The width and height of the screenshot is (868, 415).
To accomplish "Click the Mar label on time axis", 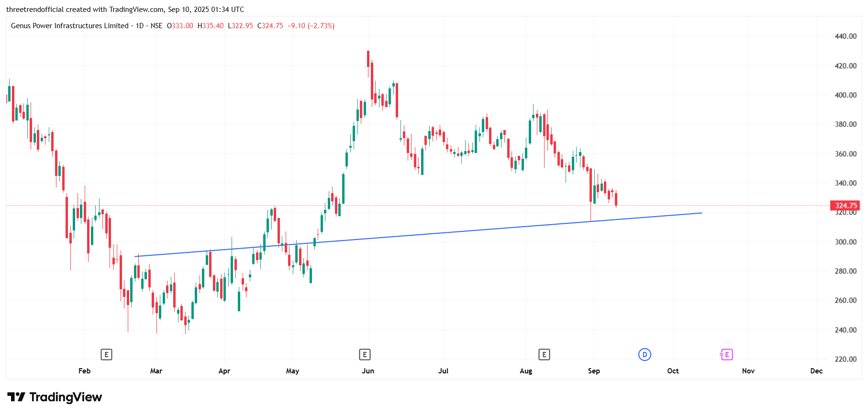I will (x=156, y=371).
